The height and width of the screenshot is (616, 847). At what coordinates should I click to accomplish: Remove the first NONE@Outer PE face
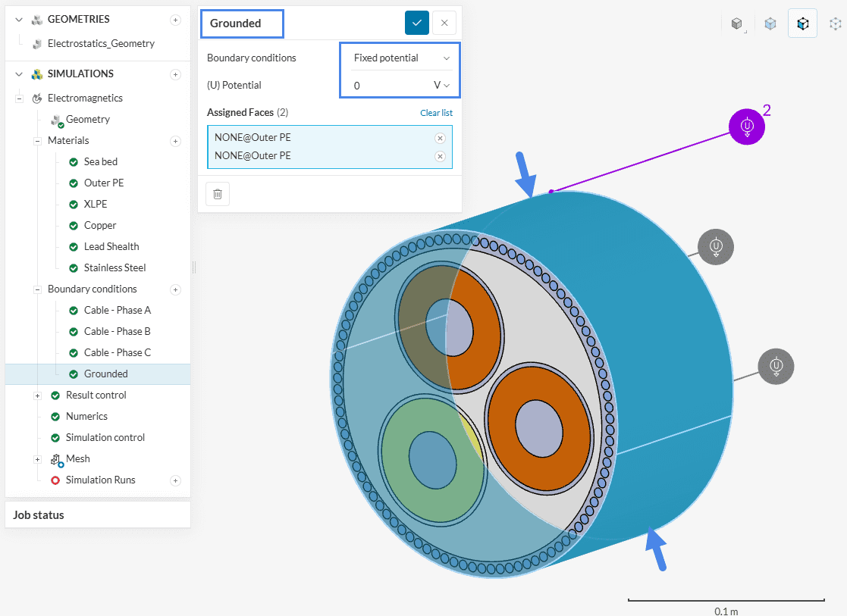(x=440, y=138)
